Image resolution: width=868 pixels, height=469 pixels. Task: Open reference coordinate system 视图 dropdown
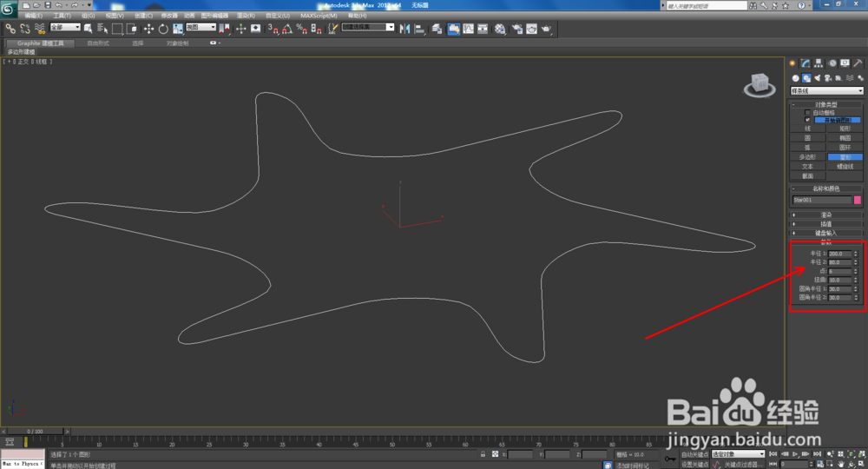[201, 27]
